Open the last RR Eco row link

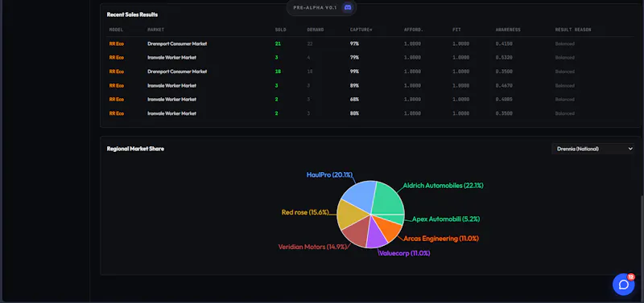point(116,113)
